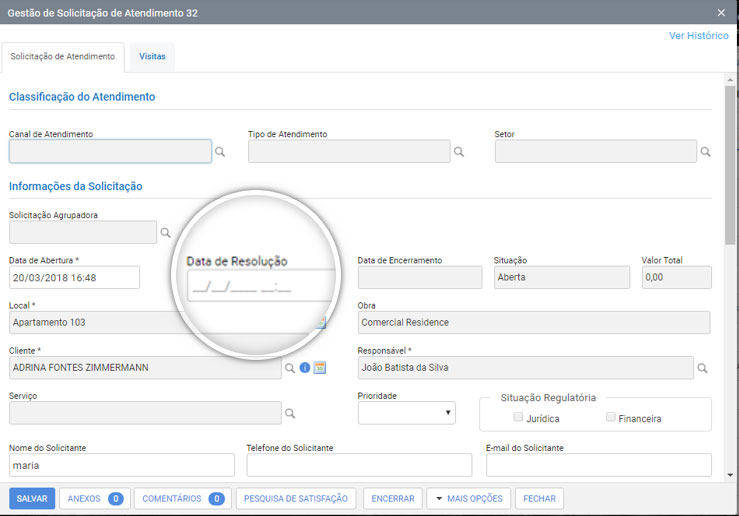Click the scrollbar down arrow

click(730, 475)
